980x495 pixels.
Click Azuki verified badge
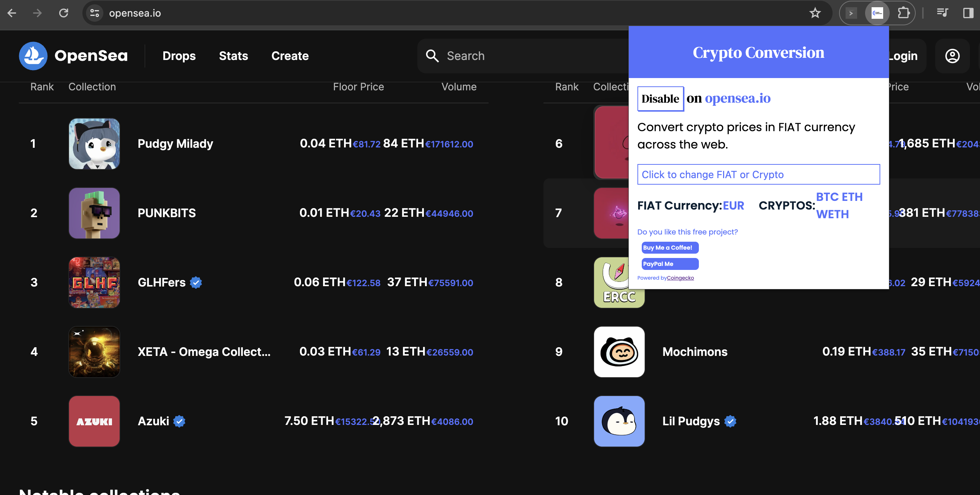[179, 421]
